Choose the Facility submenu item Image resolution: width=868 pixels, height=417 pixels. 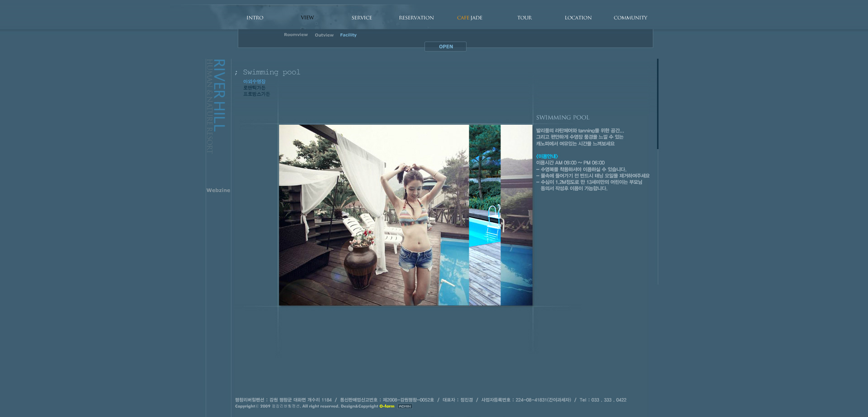[x=348, y=35]
